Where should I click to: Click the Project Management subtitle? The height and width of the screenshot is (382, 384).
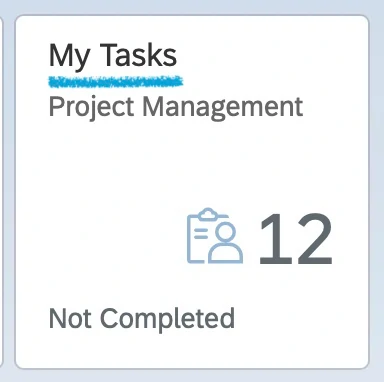pos(176,107)
